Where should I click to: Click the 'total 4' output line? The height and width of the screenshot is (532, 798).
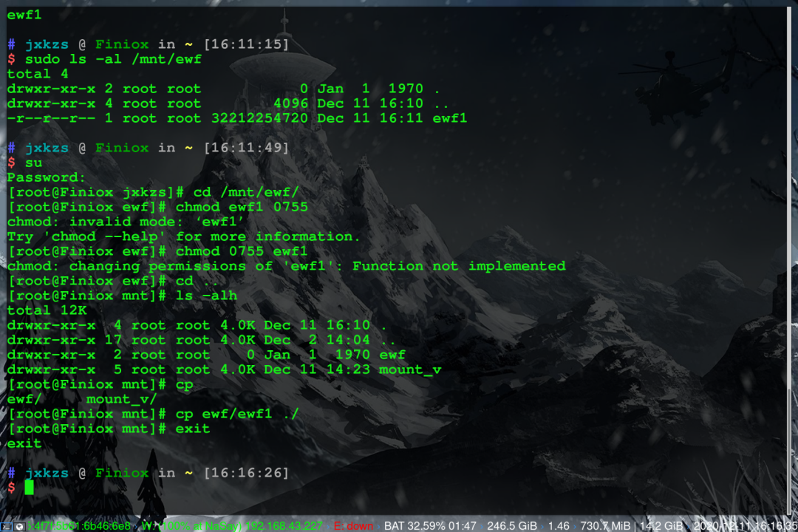pyautogui.click(x=38, y=74)
